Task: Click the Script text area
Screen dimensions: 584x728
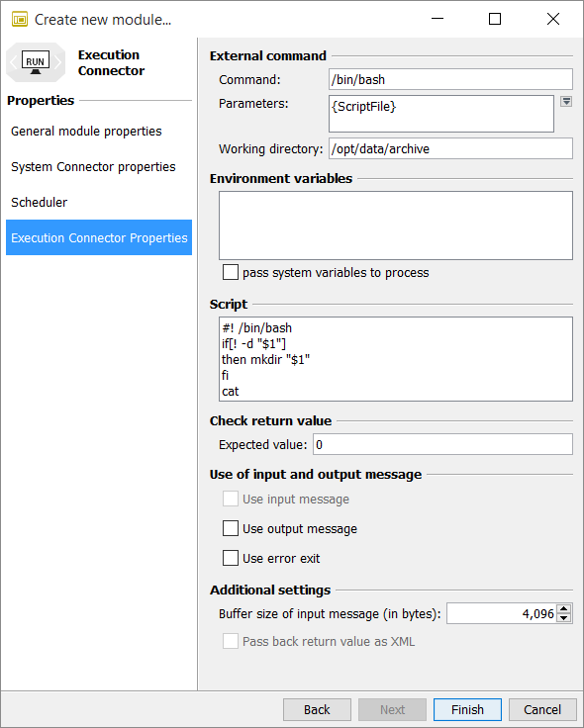Action: pos(396,359)
